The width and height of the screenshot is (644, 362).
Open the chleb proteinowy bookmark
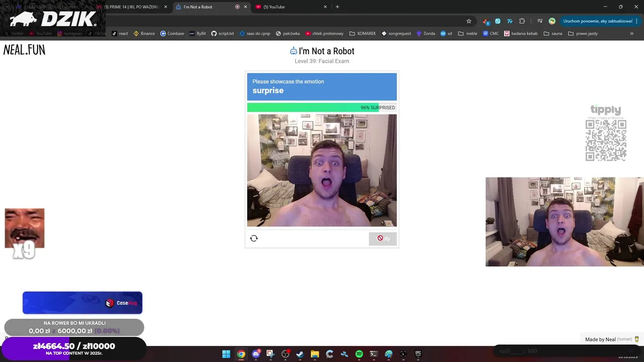coord(324,34)
